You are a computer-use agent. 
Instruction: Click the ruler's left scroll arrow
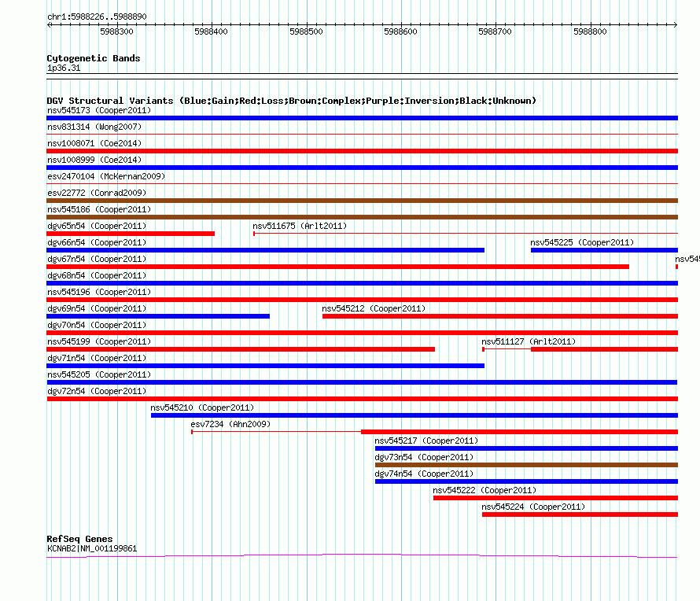tap(49, 24)
